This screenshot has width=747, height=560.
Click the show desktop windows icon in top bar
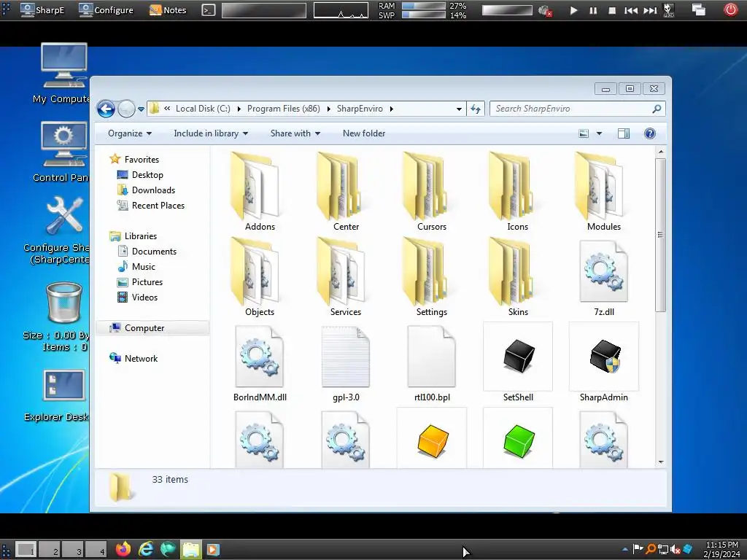pyautogui.click(x=698, y=9)
